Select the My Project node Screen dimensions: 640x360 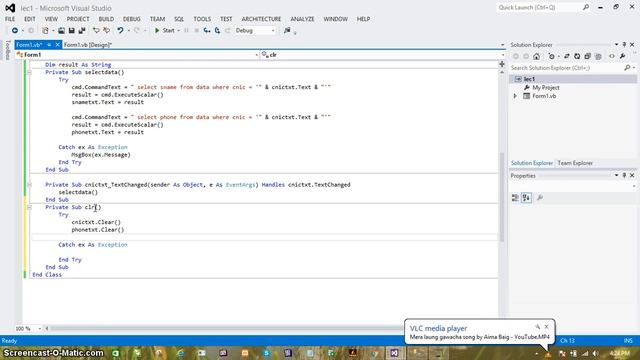click(546, 88)
